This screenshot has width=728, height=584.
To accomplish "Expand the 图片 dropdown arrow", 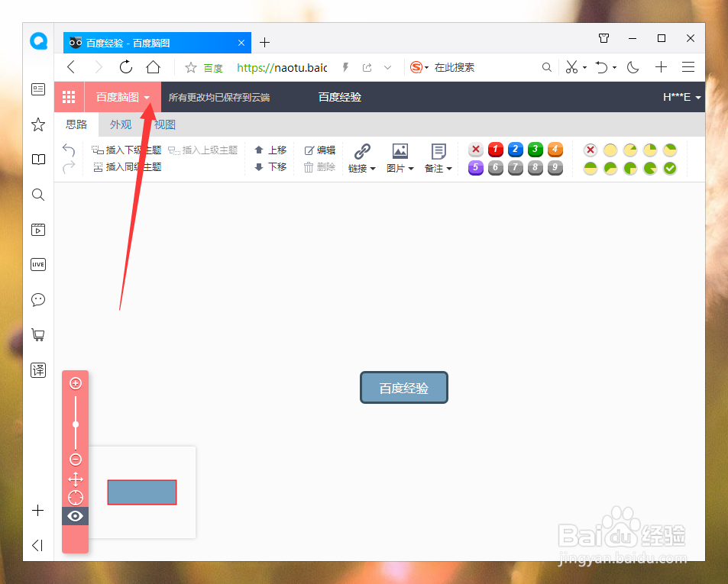I will 411,169.
